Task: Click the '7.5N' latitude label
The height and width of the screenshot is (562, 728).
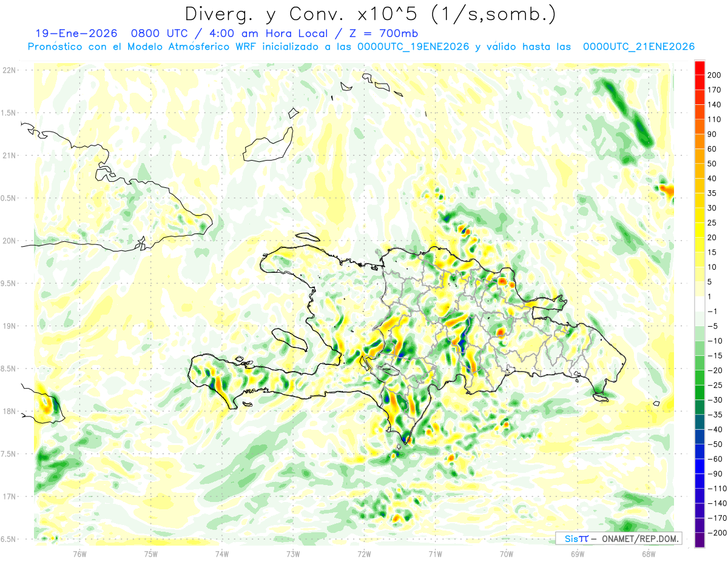Action: pyautogui.click(x=8, y=453)
